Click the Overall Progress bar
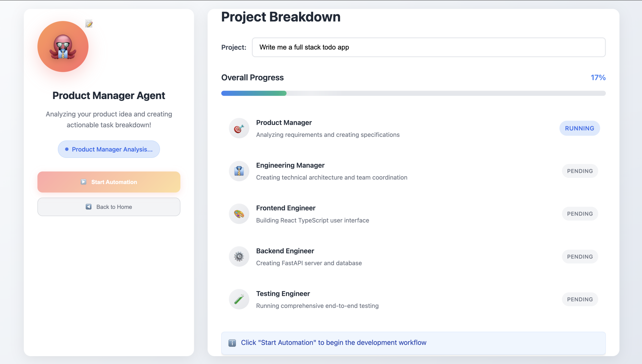642x364 pixels. (413, 93)
